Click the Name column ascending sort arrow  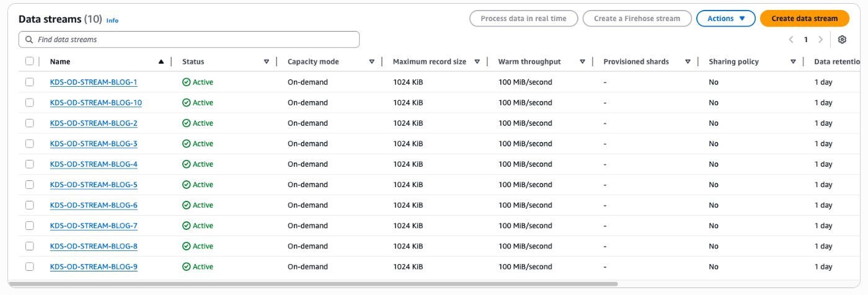[x=161, y=62]
